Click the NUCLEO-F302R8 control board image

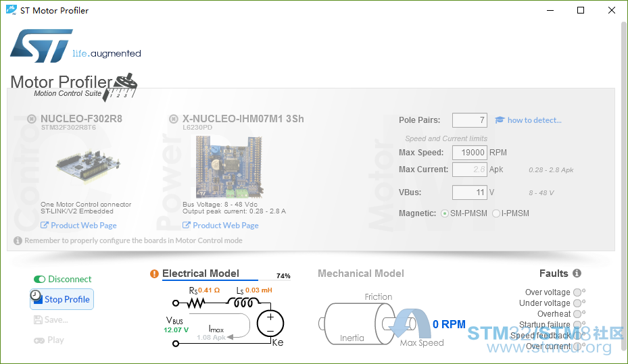coord(88,165)
